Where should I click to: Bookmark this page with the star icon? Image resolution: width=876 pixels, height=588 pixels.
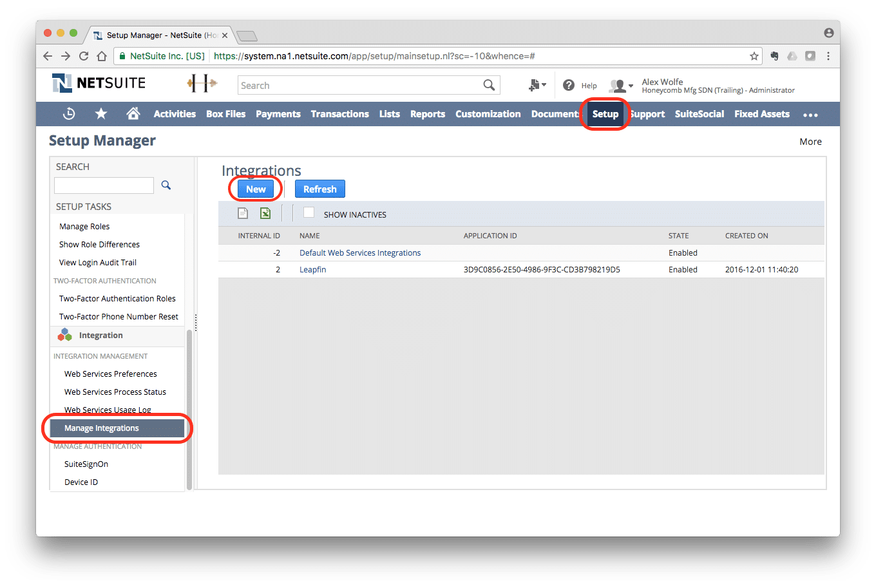click(x=754, y=56)
